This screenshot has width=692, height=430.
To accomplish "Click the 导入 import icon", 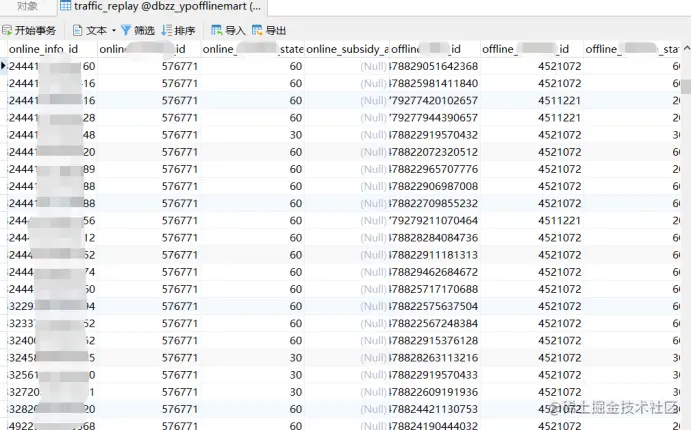I will [x=216, y=30].
